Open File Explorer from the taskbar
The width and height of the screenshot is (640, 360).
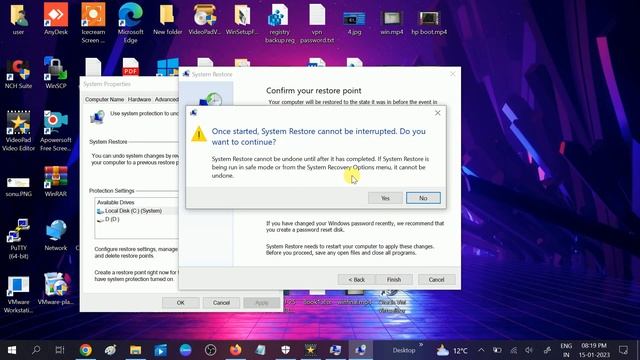coord(136,350)
